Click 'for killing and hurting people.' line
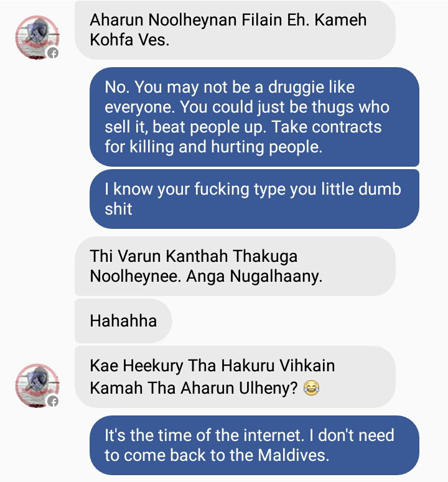 (x=213, y=147)
